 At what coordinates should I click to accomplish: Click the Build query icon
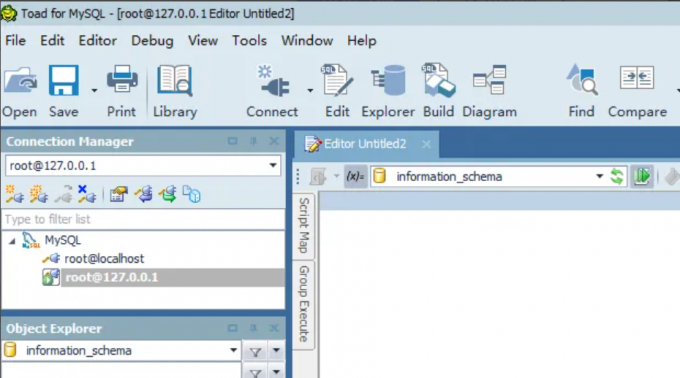click(x=438, y=80)
